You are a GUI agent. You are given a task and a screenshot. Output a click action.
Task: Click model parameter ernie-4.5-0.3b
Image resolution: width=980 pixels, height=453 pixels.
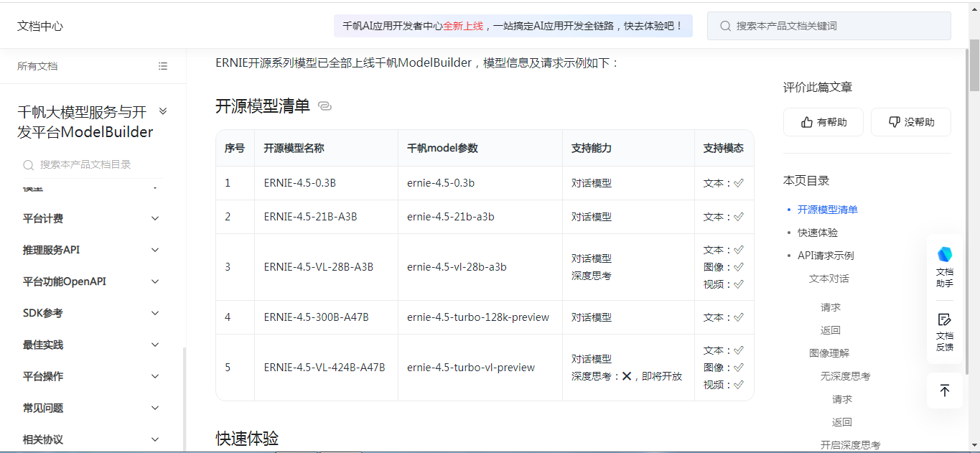(441, 183)
